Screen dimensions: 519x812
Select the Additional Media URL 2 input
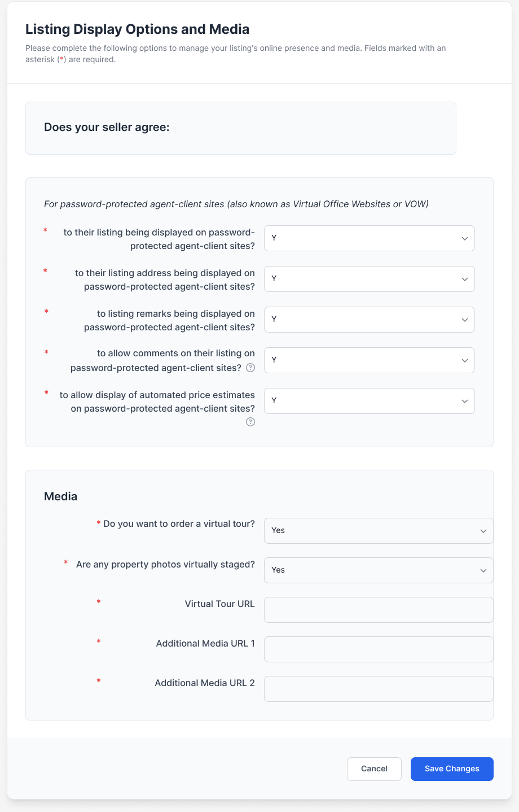pyautogui.click(x=378, y=689)
